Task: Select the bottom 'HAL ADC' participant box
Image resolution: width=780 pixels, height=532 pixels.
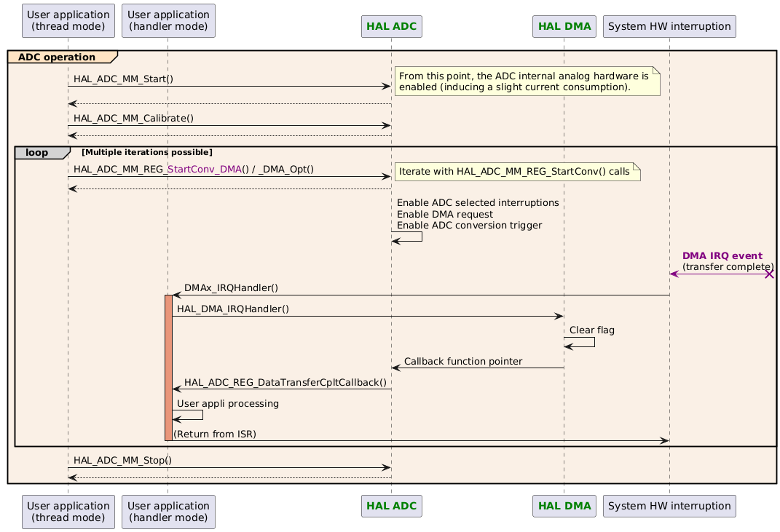Action: tap(392, 506)
